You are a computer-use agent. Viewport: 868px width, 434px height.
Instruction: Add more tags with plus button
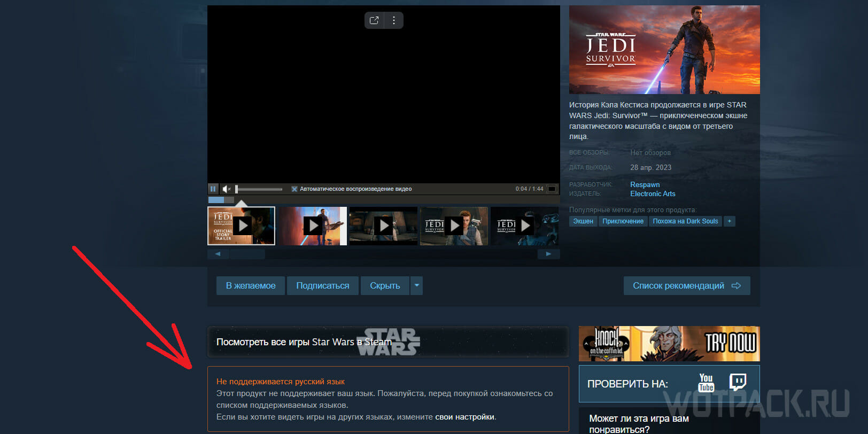tap(730, 221)
